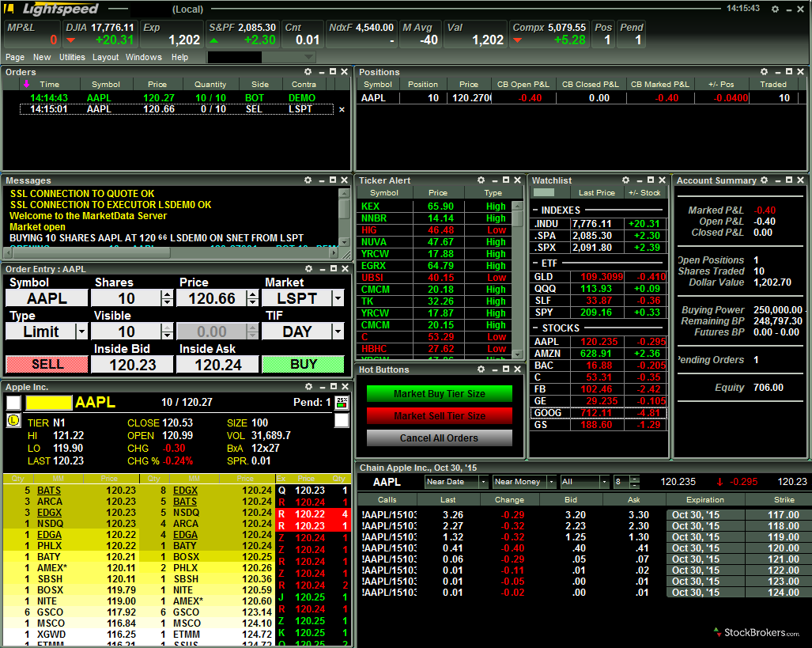Open the Utilities menu
Viewport: 812px width, 648px height.
coord(72,57)
